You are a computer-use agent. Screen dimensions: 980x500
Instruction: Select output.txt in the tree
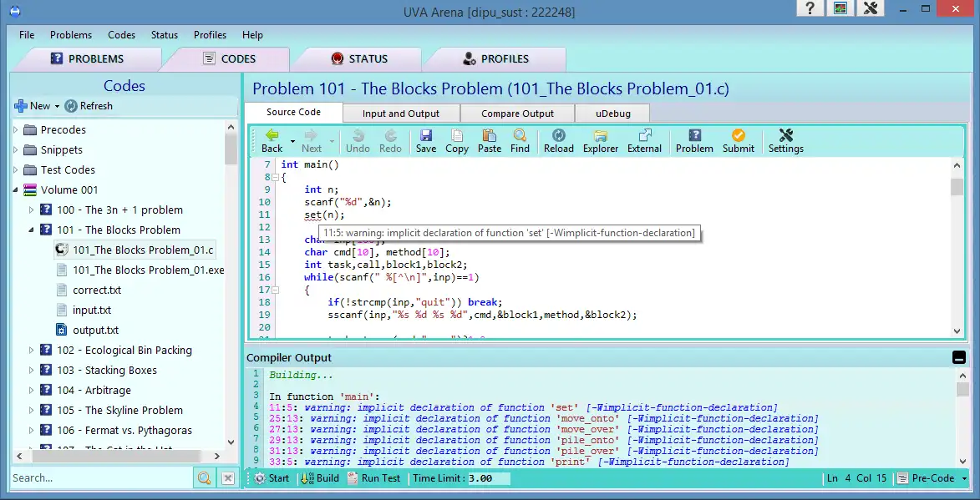(x=95, y=331)
